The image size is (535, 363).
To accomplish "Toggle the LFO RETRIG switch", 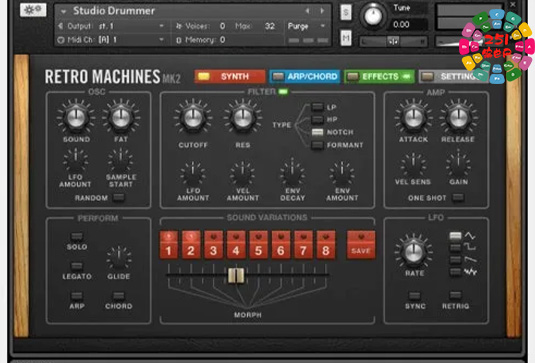I will pyautogui.click(x=456, y=295).
